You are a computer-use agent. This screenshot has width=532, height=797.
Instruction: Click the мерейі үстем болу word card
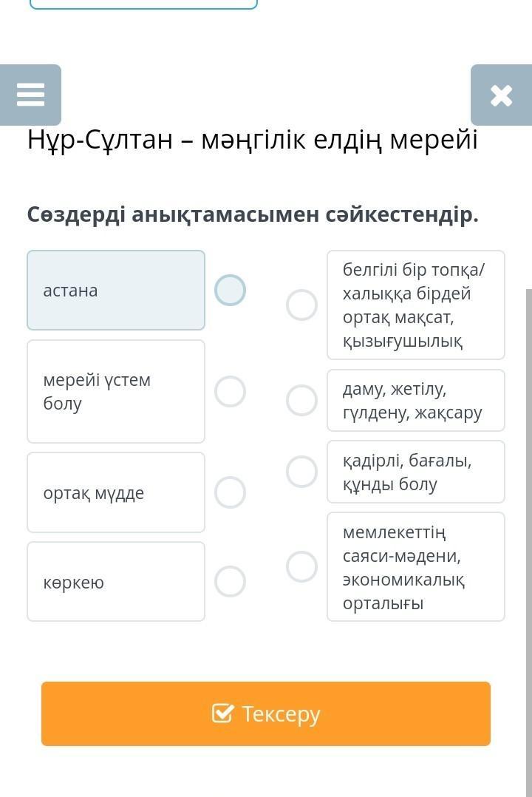[x=116, y=391]
